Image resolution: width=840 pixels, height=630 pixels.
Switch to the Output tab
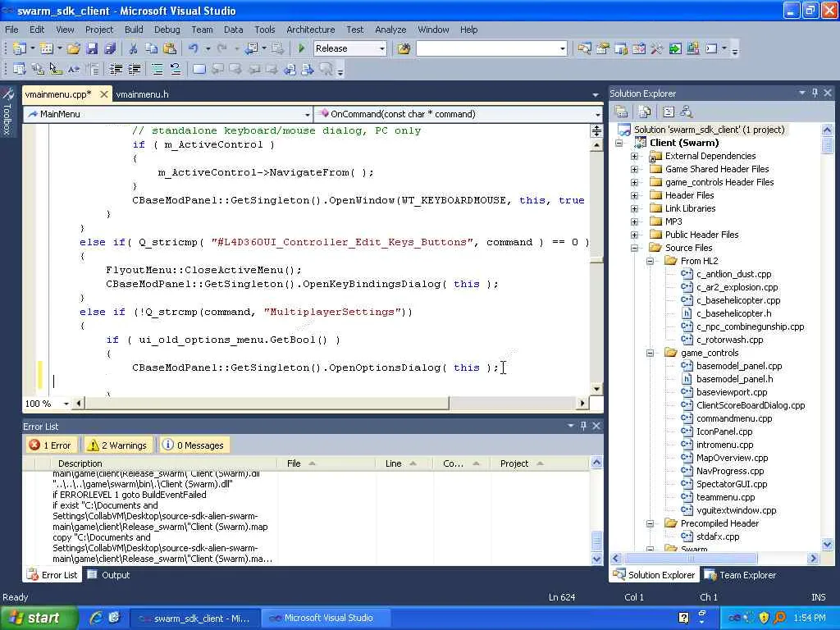coord(109,575)
